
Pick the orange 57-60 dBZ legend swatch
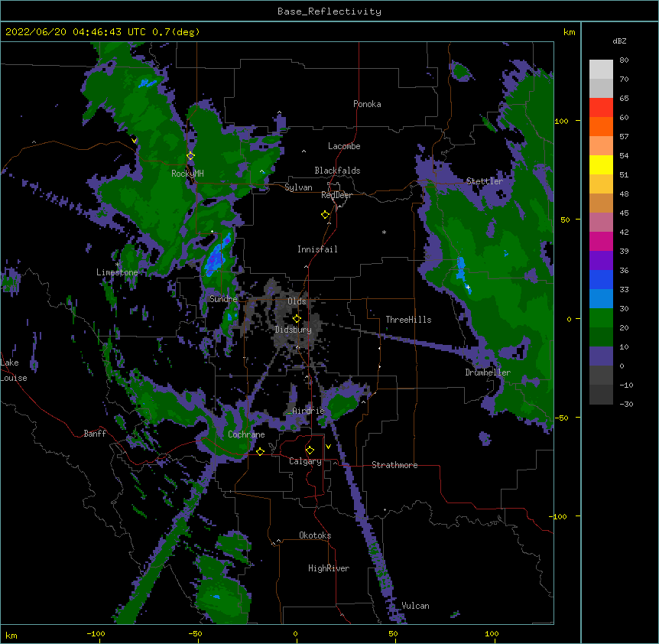coord(601,126)
